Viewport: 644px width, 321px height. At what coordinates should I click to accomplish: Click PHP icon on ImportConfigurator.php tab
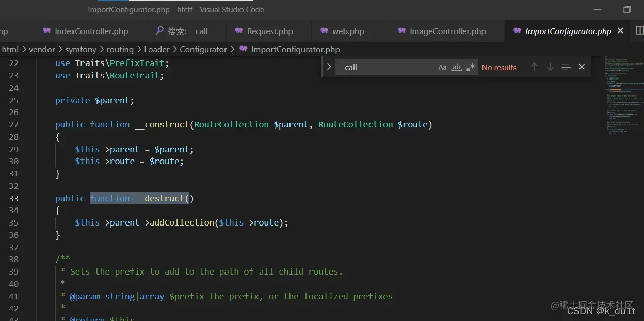tap(517, 31)
